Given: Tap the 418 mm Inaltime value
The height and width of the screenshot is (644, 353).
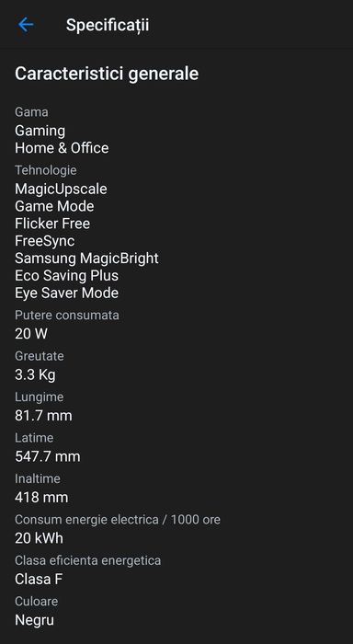Looking at the screenshot, I should [x=41, y=498].
